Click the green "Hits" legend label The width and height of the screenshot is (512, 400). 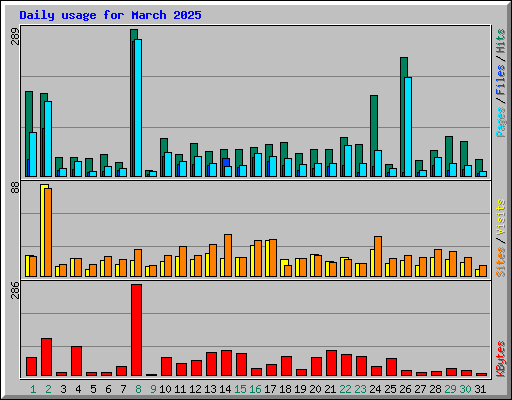501,41
